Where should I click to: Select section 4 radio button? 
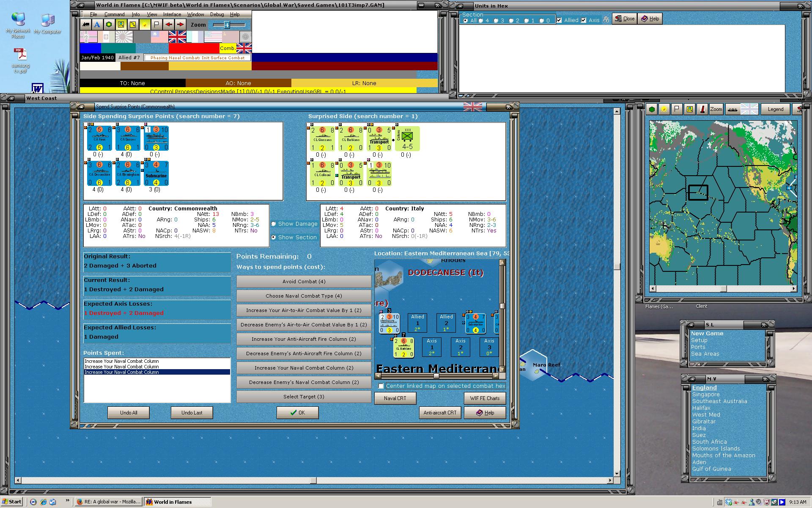(481, 20)
